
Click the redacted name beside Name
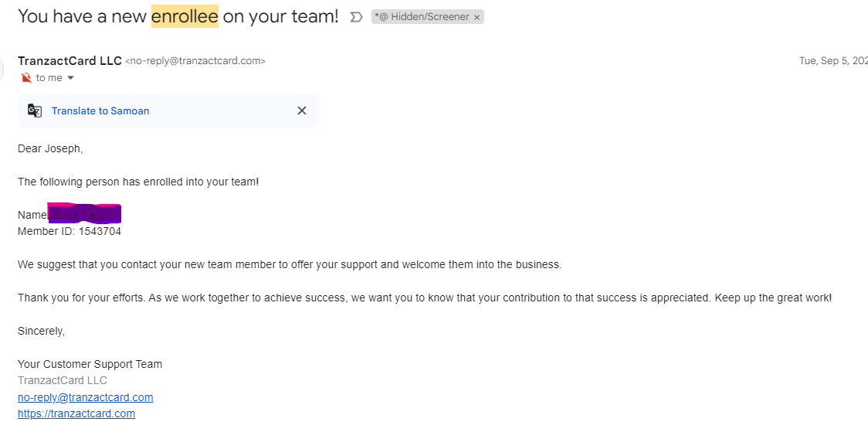84,213
